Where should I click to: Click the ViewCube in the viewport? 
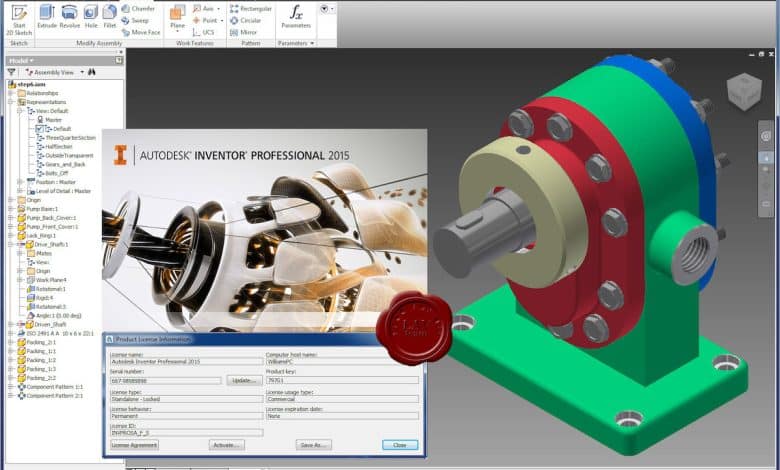pyautogui.click(x=744, y=92)
